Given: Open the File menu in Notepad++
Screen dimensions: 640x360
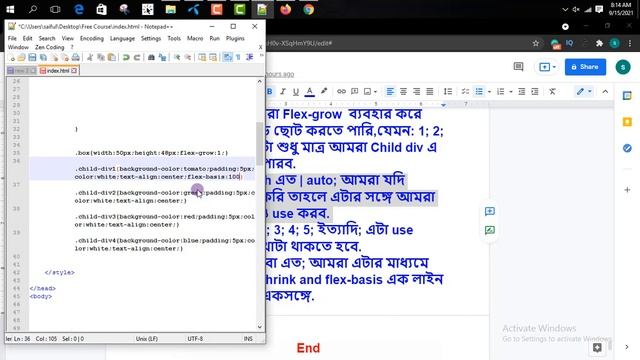Looking at the screenshot, I should (12, 38).
